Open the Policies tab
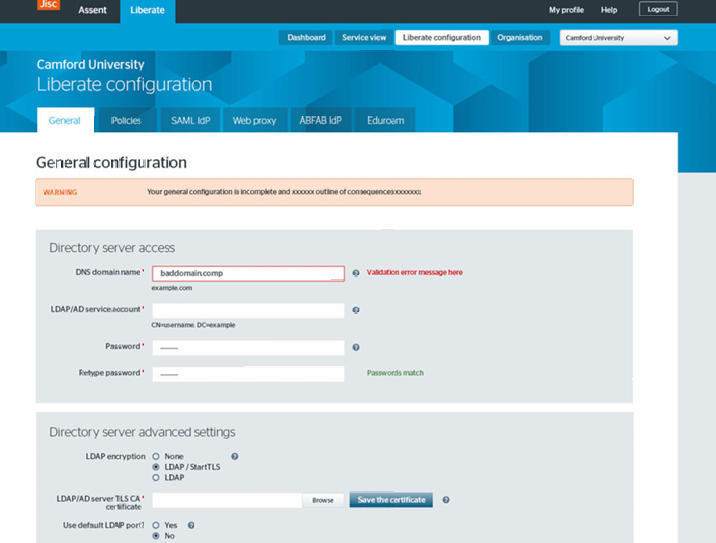Image resolution: width=716 pixels, height=543 pixels. (x=126, y=121)
